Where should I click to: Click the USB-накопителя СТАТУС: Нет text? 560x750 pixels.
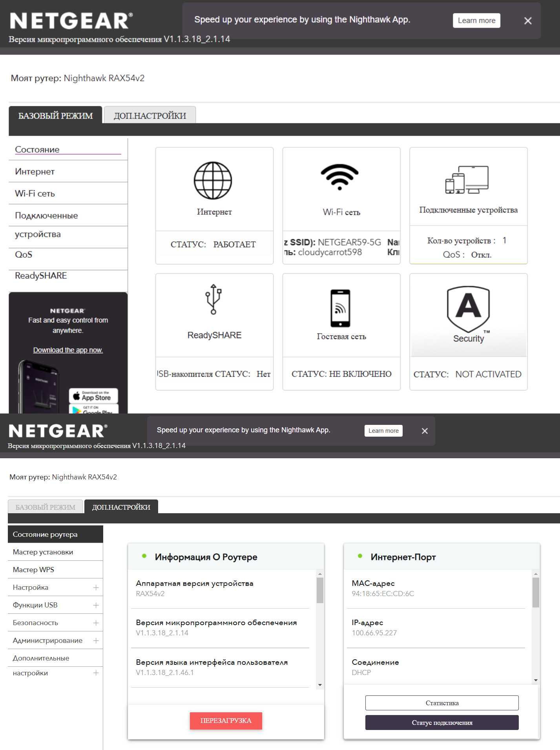214,374
